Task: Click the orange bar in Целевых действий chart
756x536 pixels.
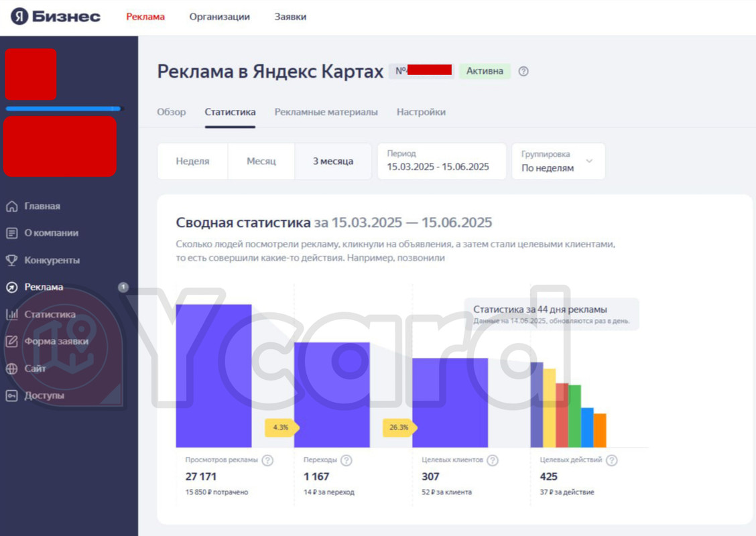Action: coord(600,430)
